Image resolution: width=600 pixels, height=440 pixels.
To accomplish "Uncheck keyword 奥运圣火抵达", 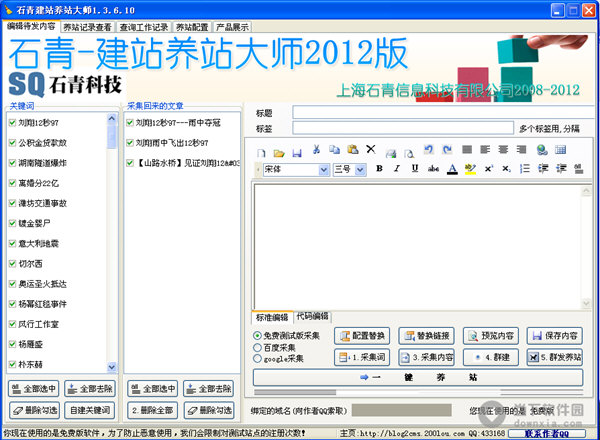I will click(13, 284).
